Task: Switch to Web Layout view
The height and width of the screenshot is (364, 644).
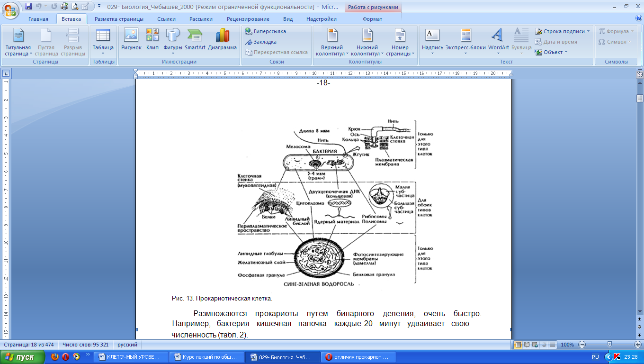Action: tap(535, 345)
